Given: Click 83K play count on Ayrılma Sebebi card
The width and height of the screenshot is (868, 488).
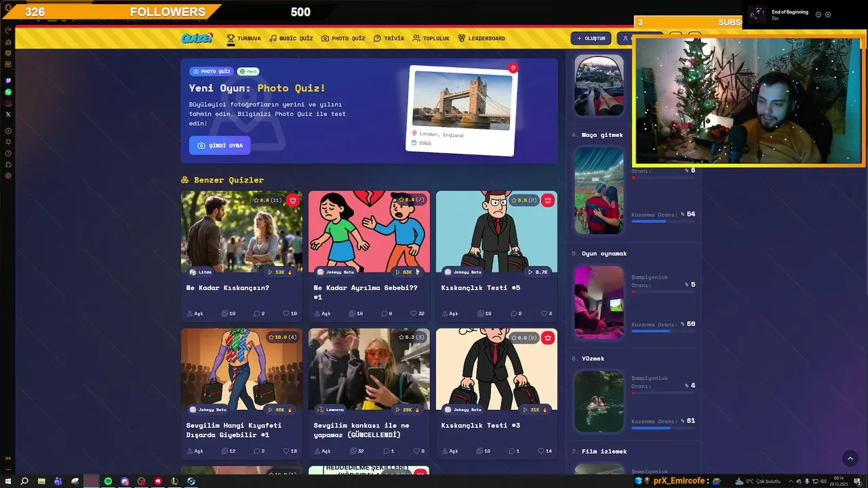Looking at the screenshot, I should click(x=407, y=272).
